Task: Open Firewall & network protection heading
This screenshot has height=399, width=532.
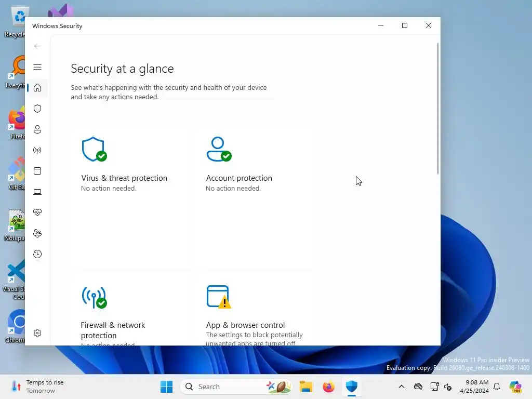Action: point(113,330)
